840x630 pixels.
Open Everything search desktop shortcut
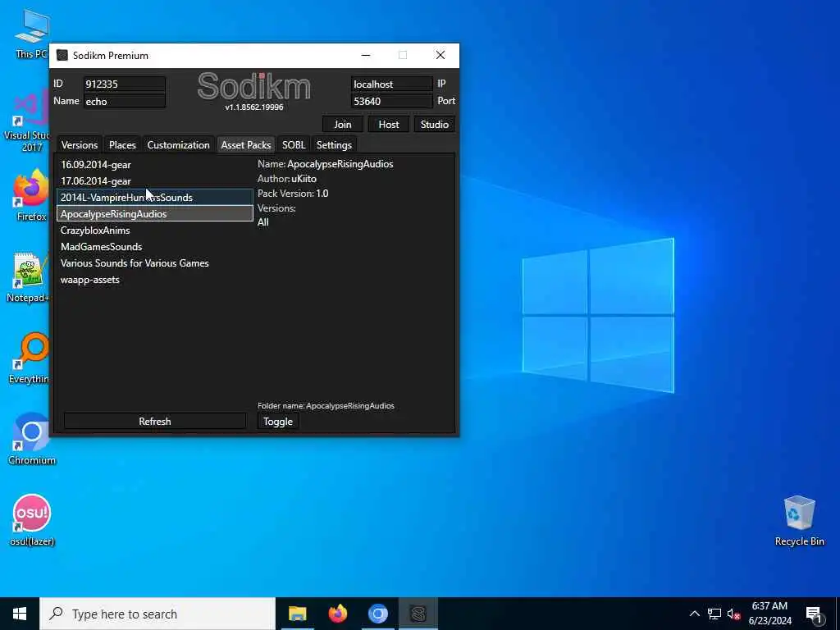30,358
